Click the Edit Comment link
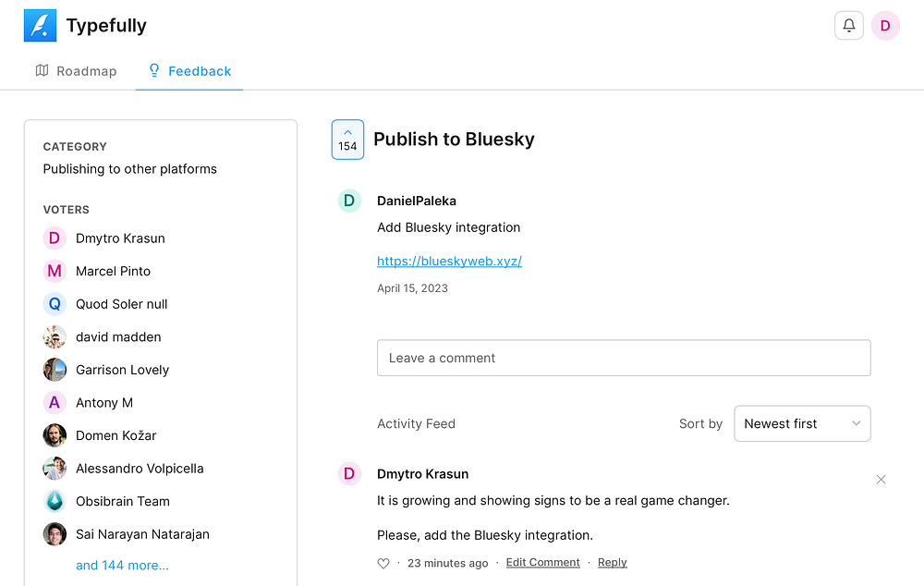This screenshot has height=586, width=924. tap(542, 562)
